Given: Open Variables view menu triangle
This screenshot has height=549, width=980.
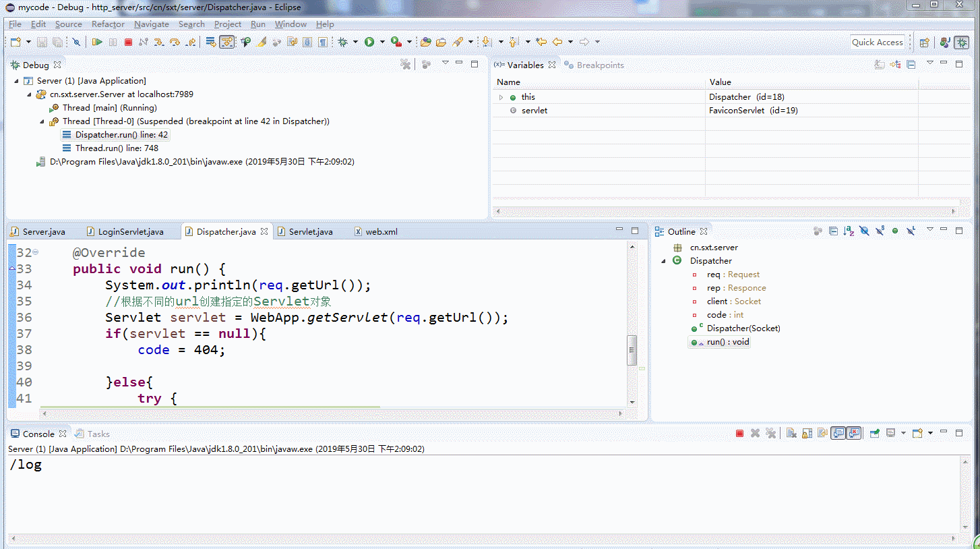Looking at the screenshot, I should [x=929, y=63].
